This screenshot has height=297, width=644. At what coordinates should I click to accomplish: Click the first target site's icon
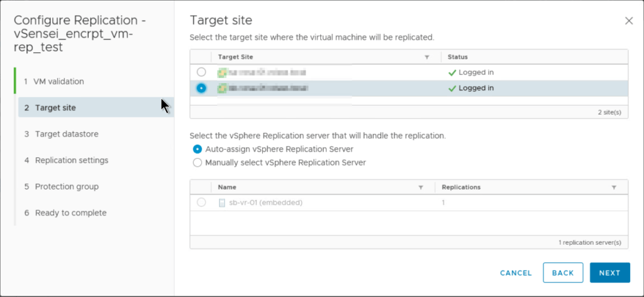point(221,72)
